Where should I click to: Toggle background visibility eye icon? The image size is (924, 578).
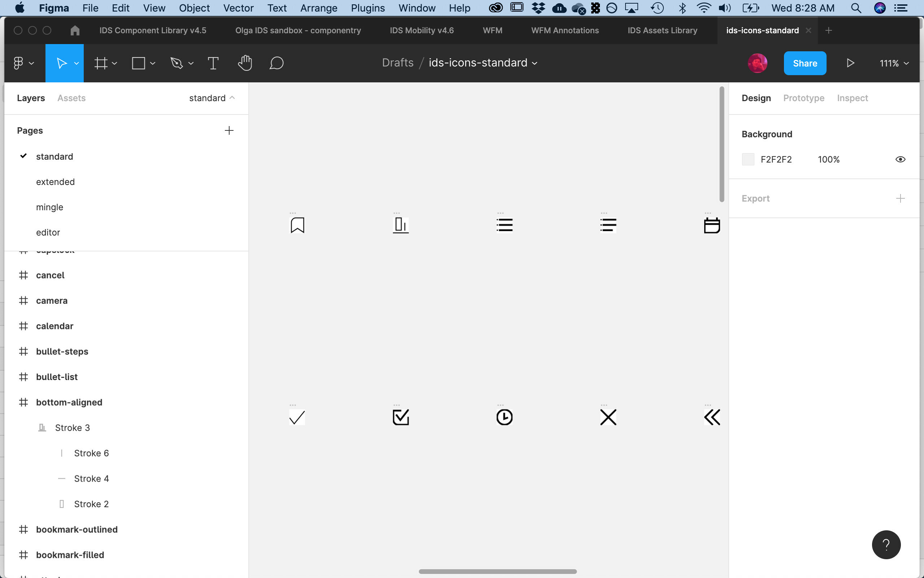coord(900,159)
